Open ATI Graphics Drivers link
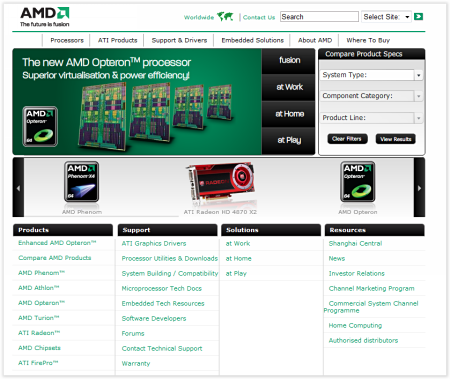The width and height of the screenshot is (450, 379). [154, 243]
